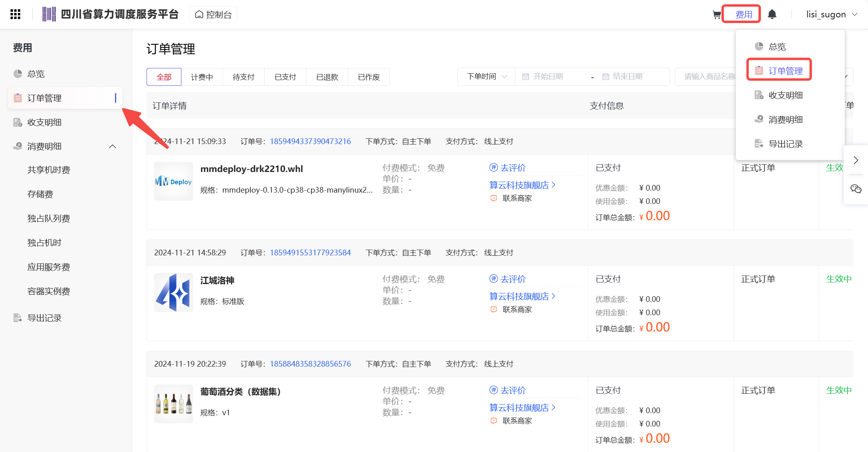
Task: Switch to the 已作废 tab
Action: [369, 77]
